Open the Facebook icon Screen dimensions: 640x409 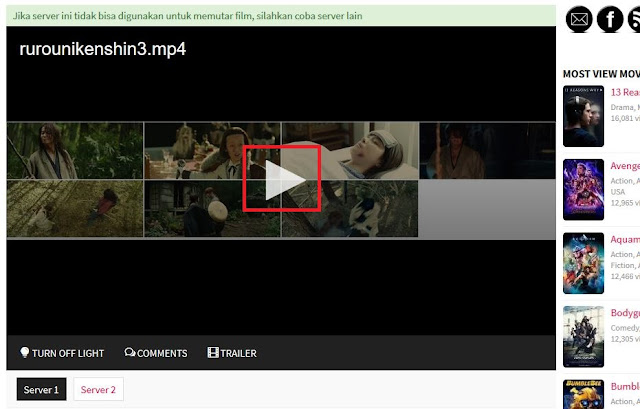click(x=610, y=19)
